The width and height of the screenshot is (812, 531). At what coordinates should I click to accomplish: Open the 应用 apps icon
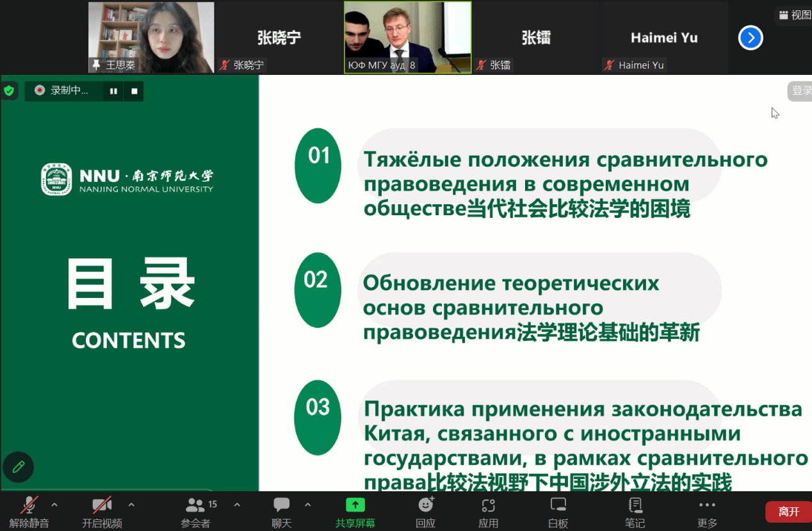(x=489, y=505)
